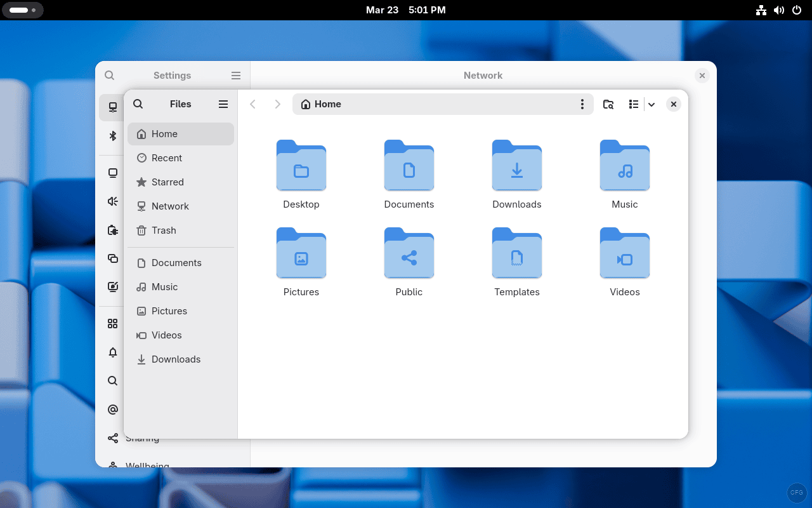Open Sharing settings via its sidebar icon

coord(112,438)
